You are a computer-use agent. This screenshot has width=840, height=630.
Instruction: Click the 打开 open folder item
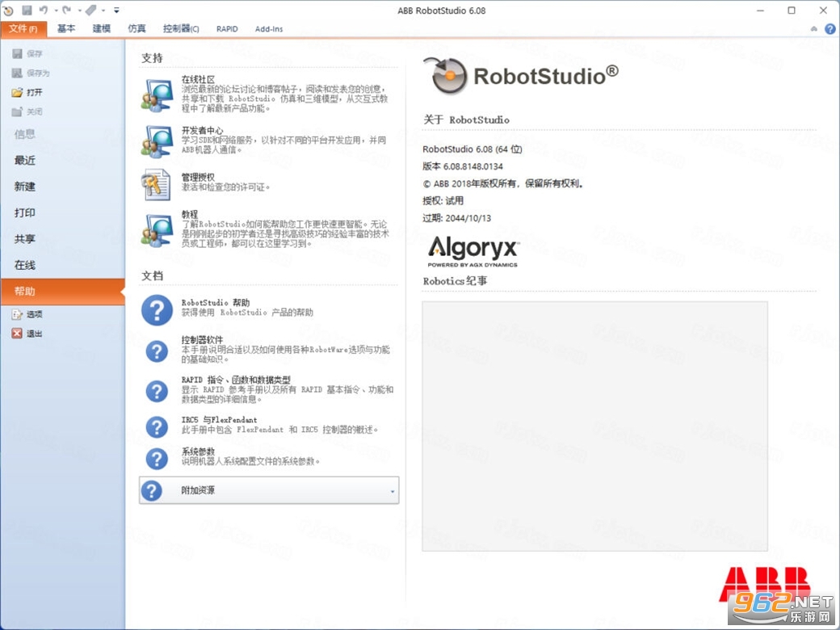(27, 92)
